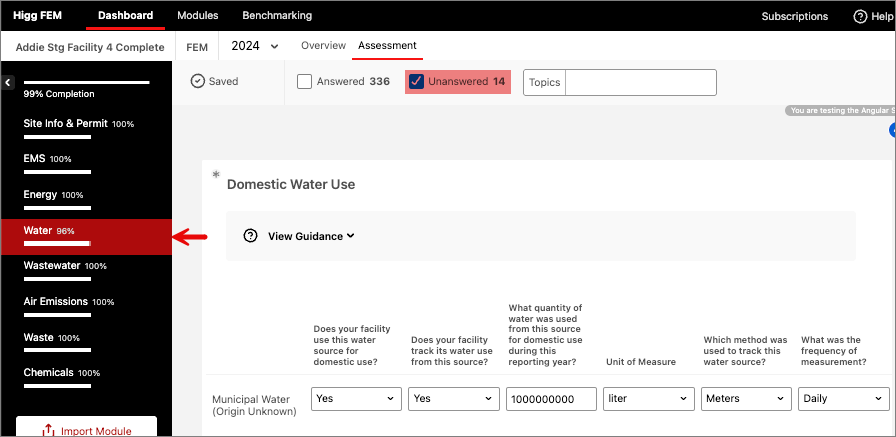The image size is (896, 437).
Task: Click the Water section progress bar
Action: pos(57,244)
